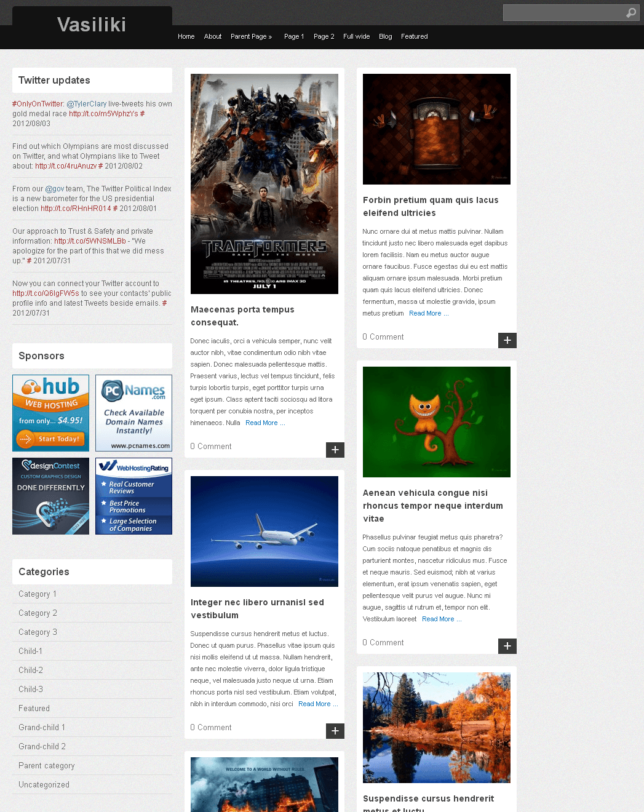The image size is (644, 812).
Task: Click the PC Names domain sponsor banner
Action: coord(133,413)
